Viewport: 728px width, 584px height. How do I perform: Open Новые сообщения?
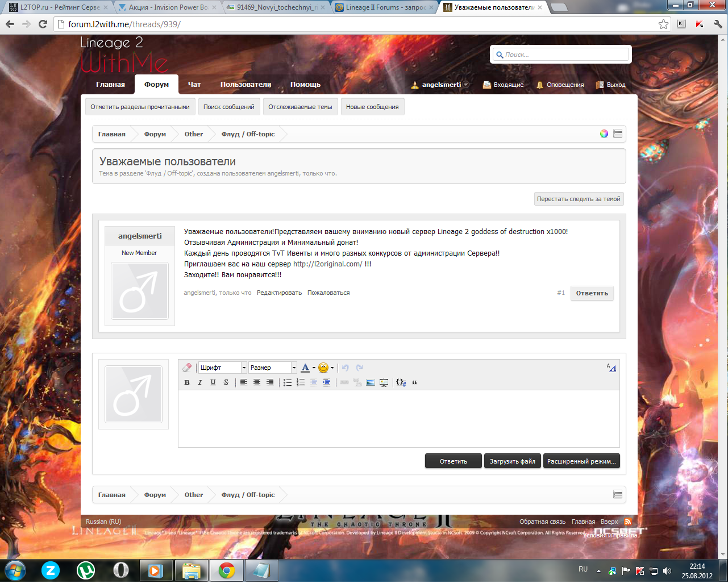pos(372,107)
